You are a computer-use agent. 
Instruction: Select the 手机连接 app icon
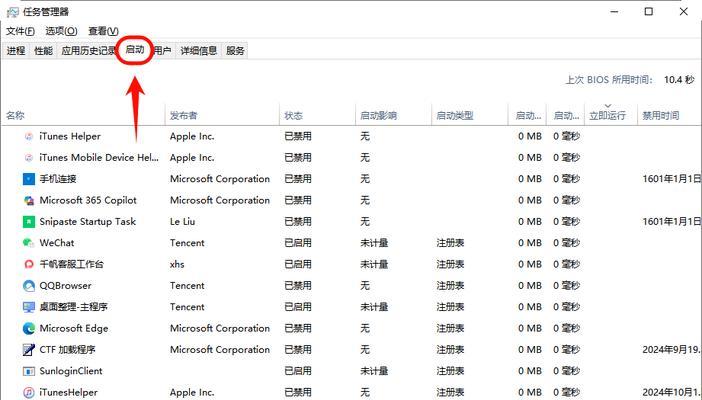(29, 179)
